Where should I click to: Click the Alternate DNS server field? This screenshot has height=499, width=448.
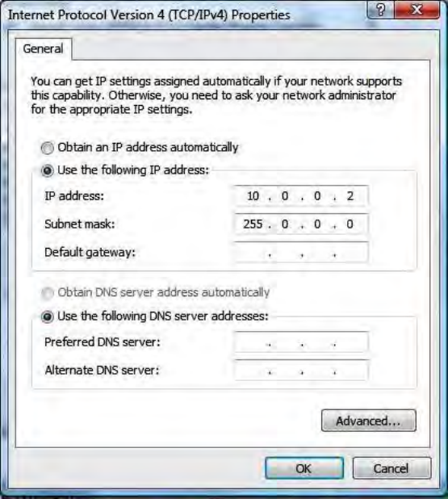301,370
